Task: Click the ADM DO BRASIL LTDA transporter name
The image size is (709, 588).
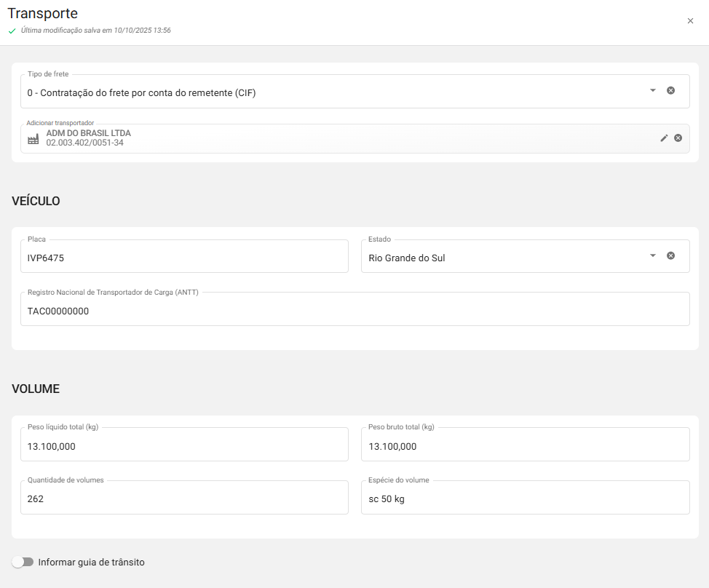Action: click(x=89, y=133)
